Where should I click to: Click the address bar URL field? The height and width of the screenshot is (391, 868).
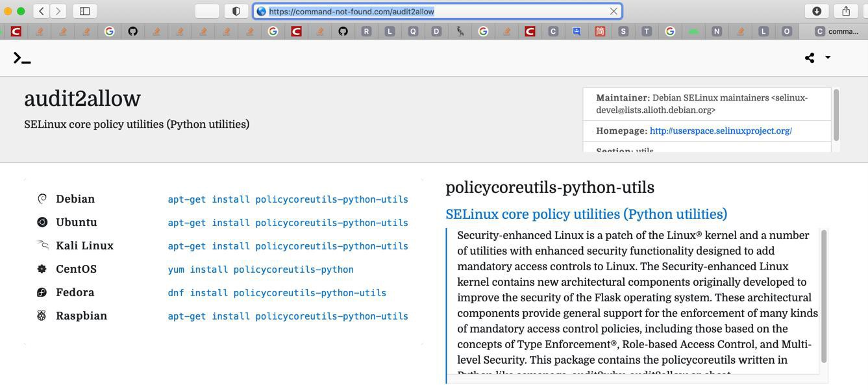click(438, 11)
